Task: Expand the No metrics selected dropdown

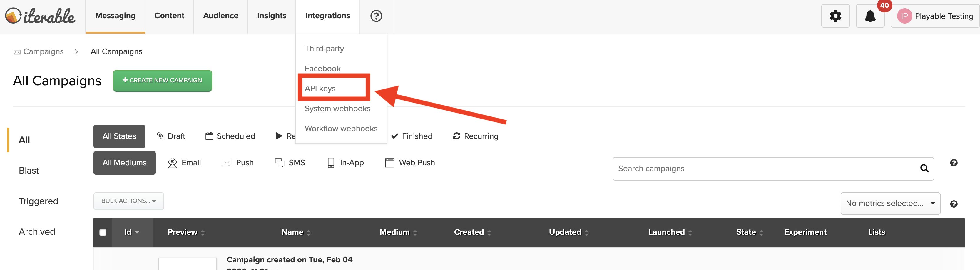Action: click(890, 203)
